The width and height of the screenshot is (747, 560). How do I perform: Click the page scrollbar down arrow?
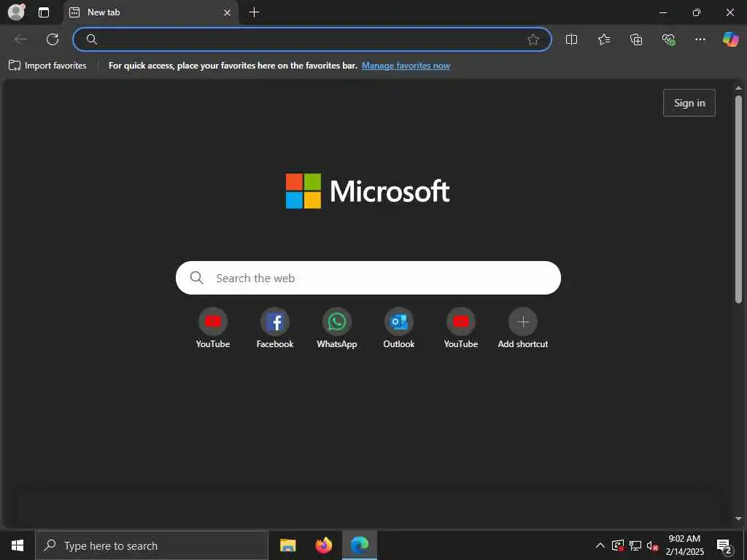[x=738, y=518]
